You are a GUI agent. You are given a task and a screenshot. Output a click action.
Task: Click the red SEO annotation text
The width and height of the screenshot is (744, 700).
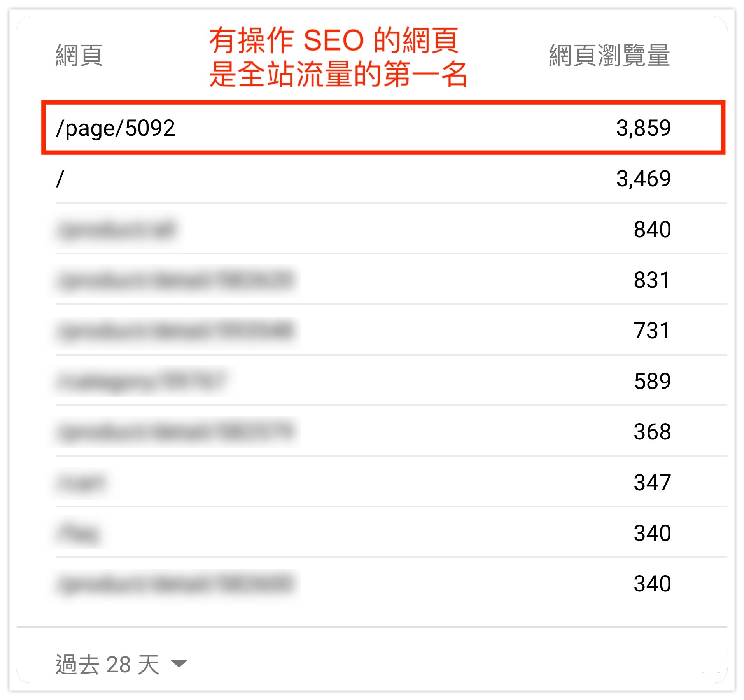pos(337,57)
